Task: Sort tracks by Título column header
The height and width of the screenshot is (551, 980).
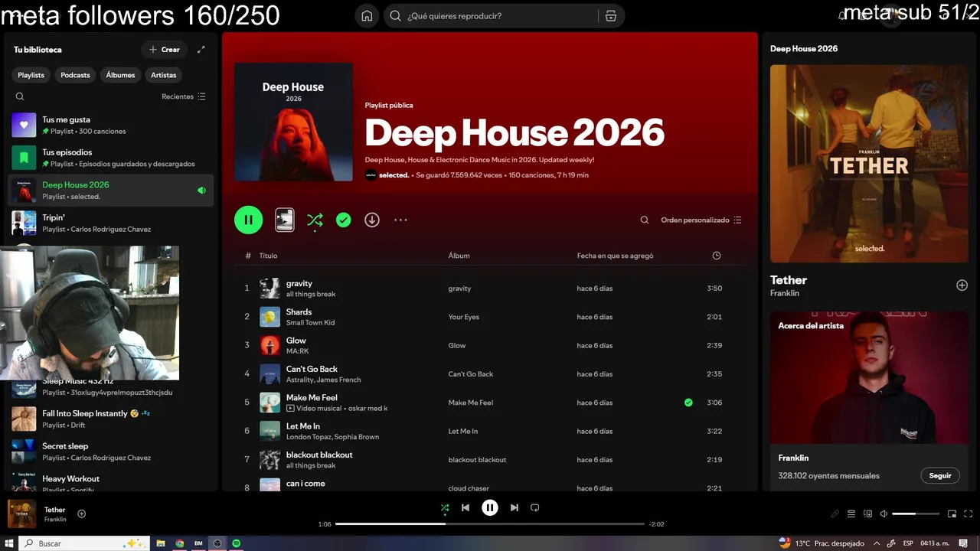Action: pyautogui.click(x=268, y=256)
